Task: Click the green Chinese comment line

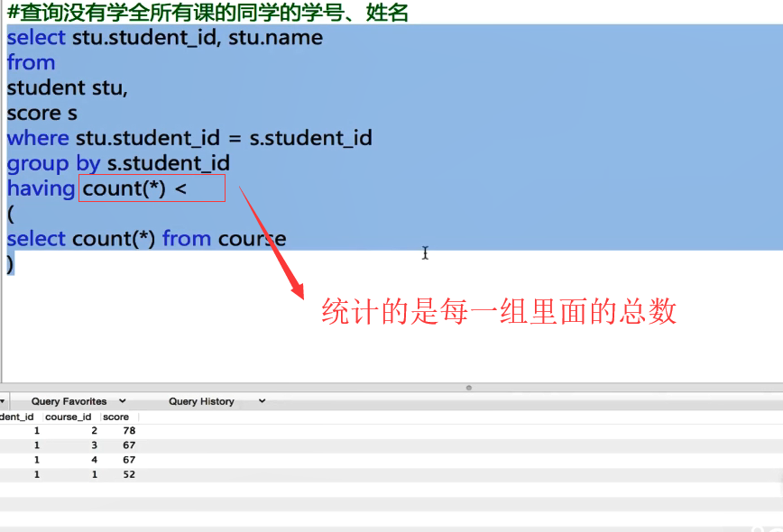Action: (207, 13)
